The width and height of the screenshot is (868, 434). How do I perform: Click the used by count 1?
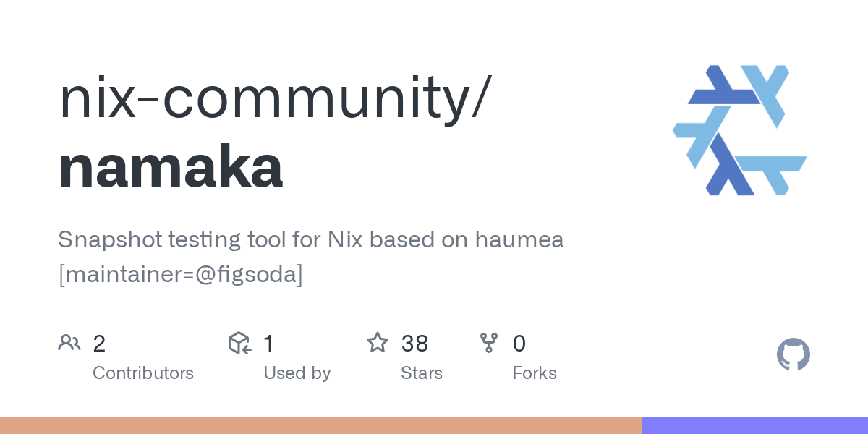click(268, 344)
